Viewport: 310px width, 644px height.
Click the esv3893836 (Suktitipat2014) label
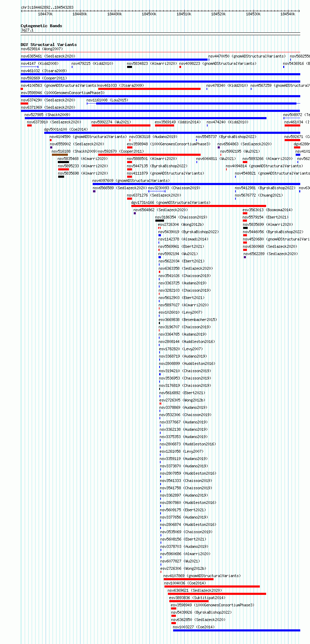(x=197, y=598)
